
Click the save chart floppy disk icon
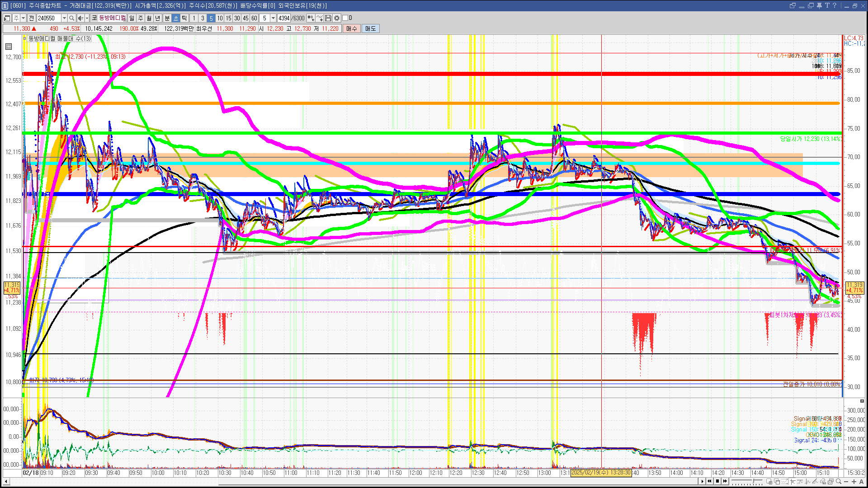coord(328,18)
